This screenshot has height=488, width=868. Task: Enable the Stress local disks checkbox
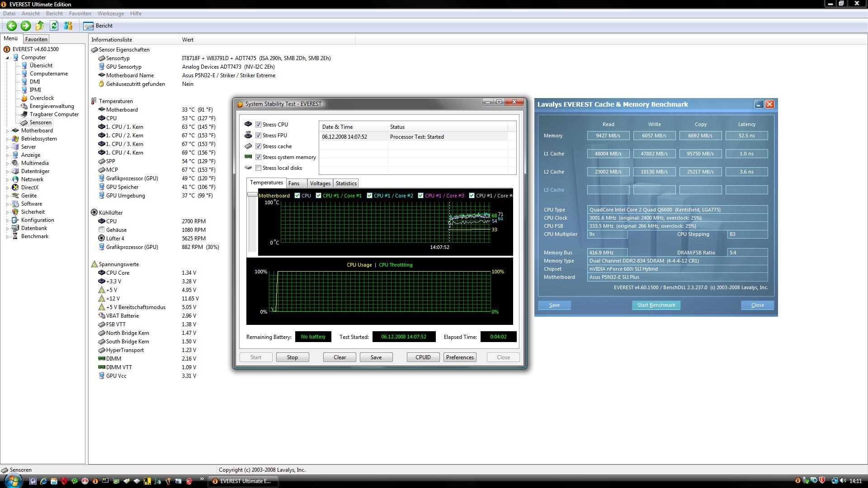(259, 168)
